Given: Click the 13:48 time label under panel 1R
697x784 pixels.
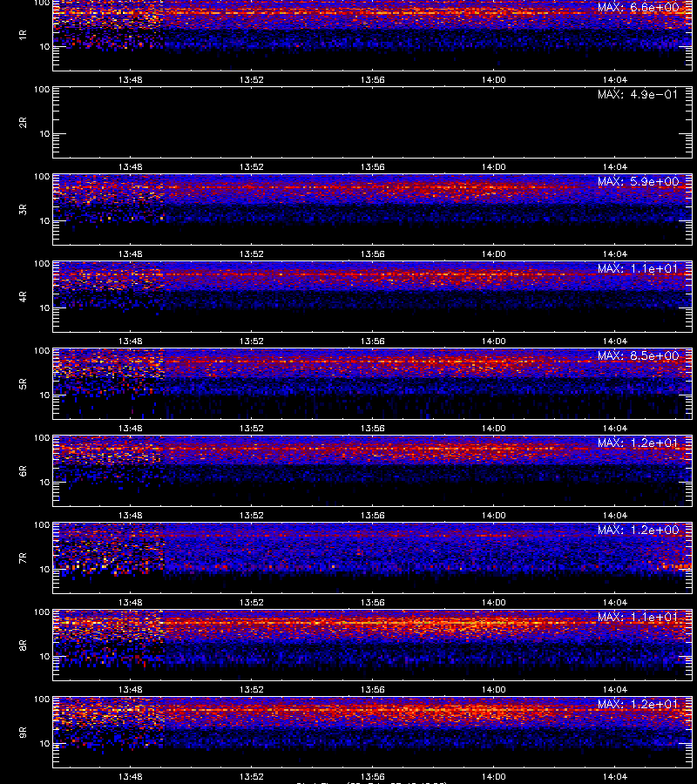Looking at the screenshot, I should [130, 79].
